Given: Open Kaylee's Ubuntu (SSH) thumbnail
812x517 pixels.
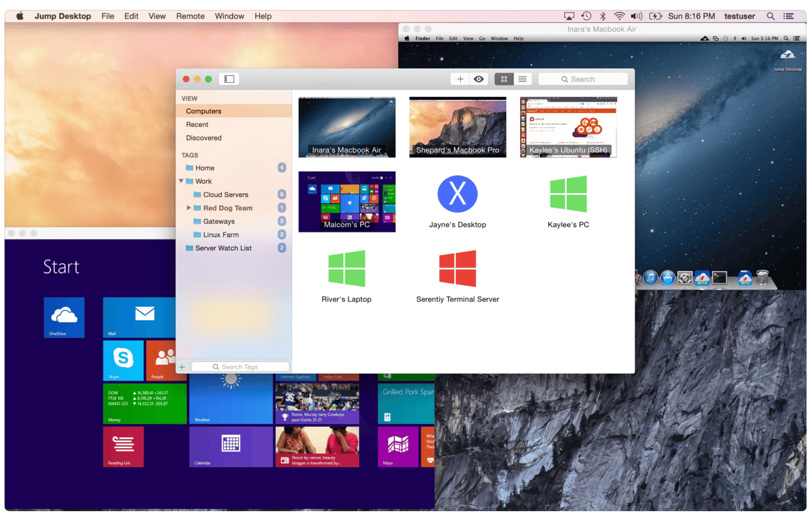Looking at the screenshot, I should tap(568, 127).
